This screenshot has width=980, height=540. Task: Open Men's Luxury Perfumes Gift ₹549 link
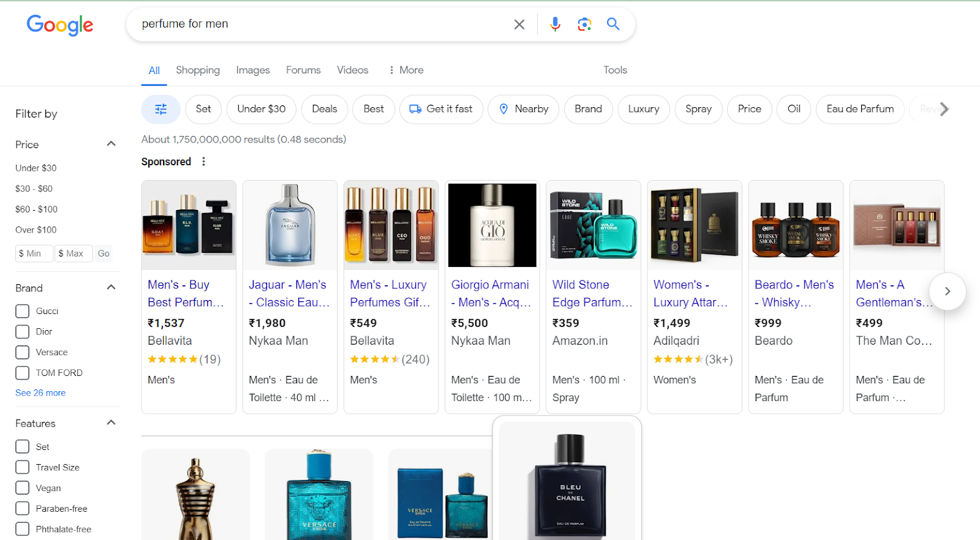click(x=390, y=293)
